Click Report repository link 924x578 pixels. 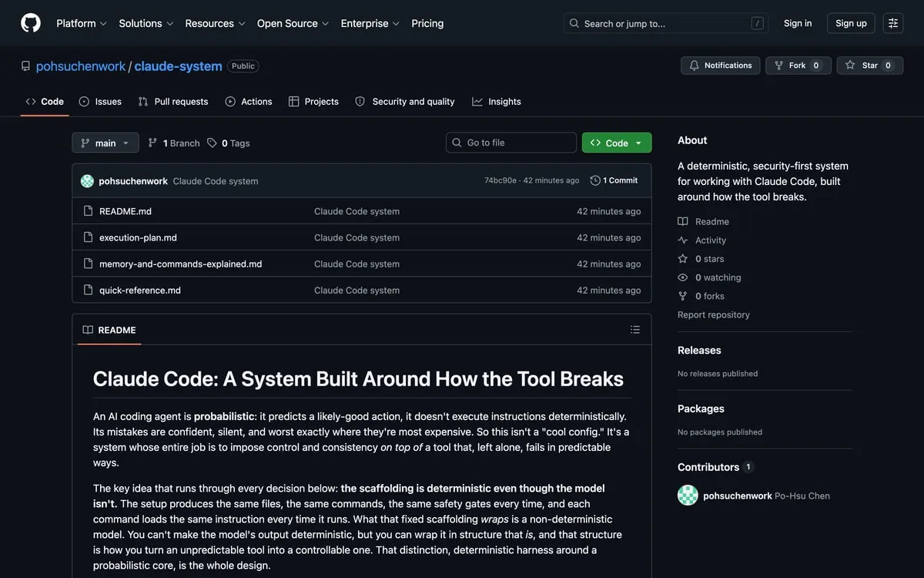point(714,314)
